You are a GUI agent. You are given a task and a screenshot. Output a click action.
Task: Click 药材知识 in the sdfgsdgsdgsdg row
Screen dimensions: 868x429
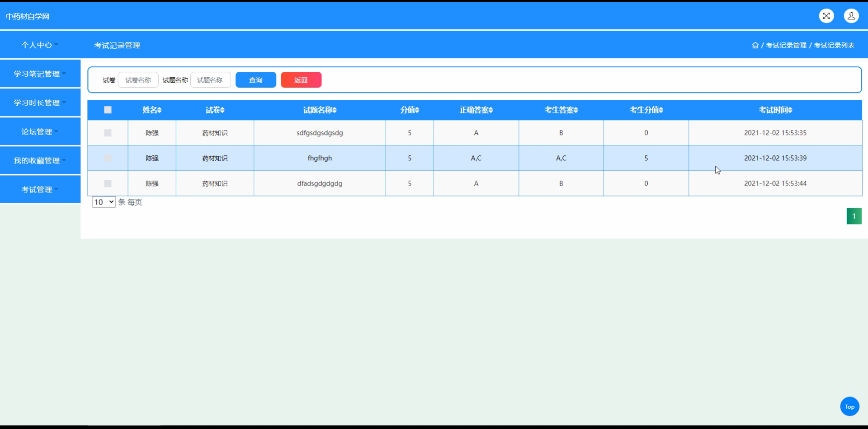coord(215,133)
